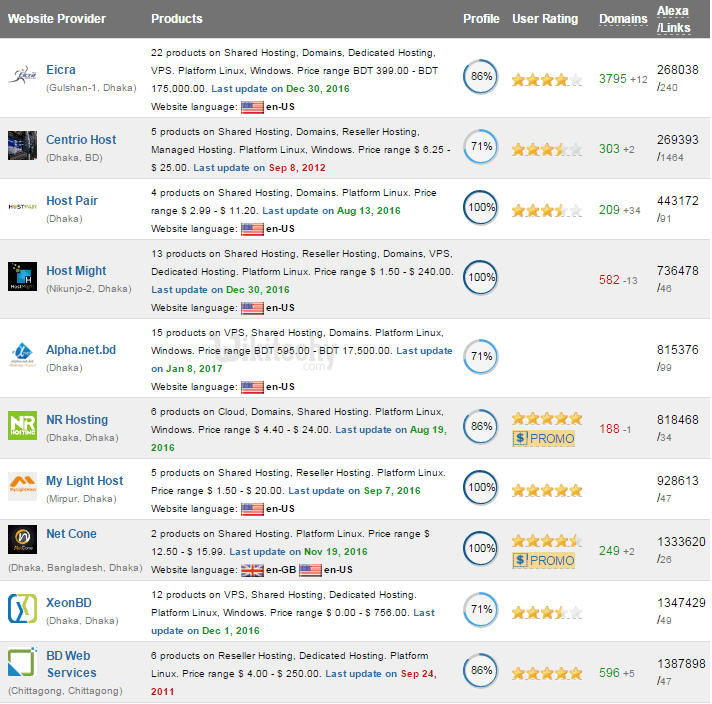Click My Light Host's five-star rating
This screenshot has height=704, width=712.
(x=547, y=491)
